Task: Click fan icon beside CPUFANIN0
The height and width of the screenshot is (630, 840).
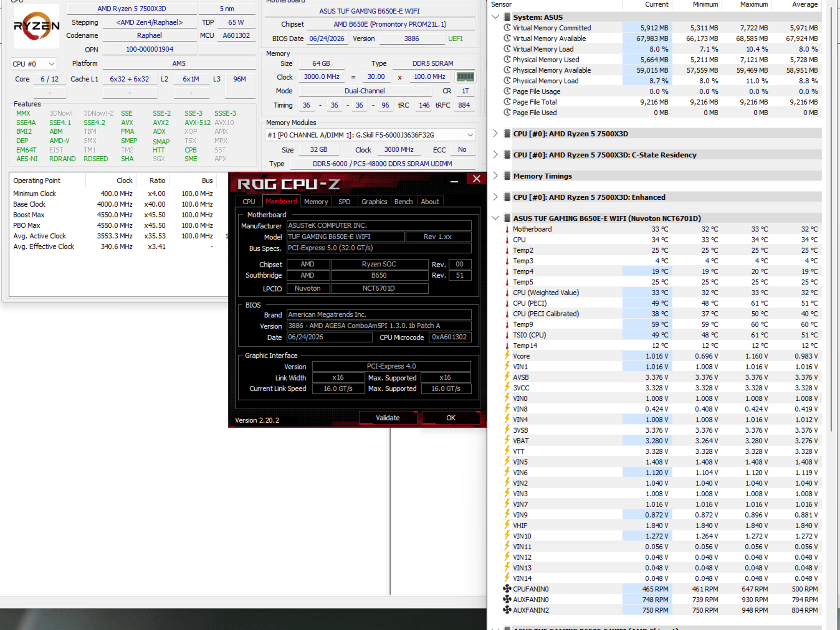Action: point(507,589)
